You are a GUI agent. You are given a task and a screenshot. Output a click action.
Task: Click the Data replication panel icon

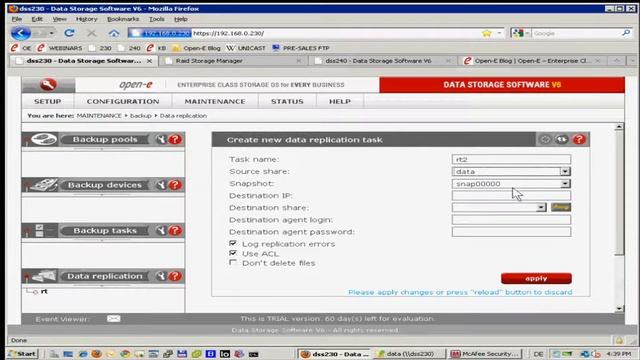44,276
